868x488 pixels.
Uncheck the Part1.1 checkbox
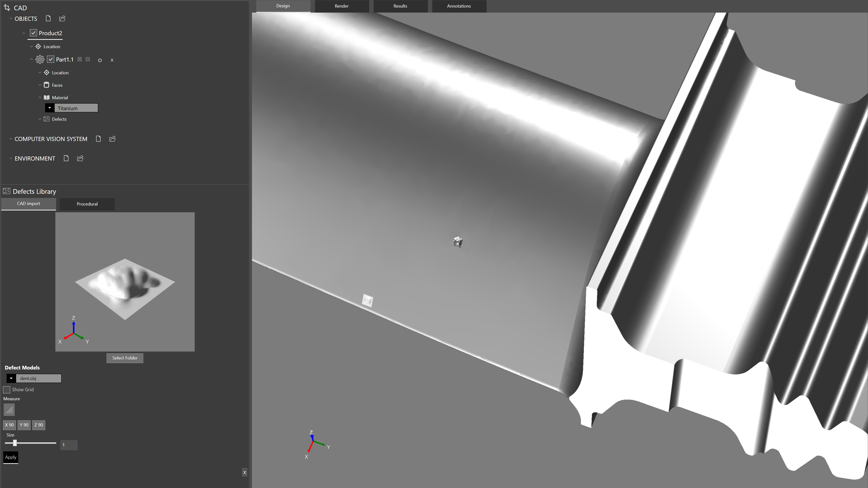pos(51,59)
